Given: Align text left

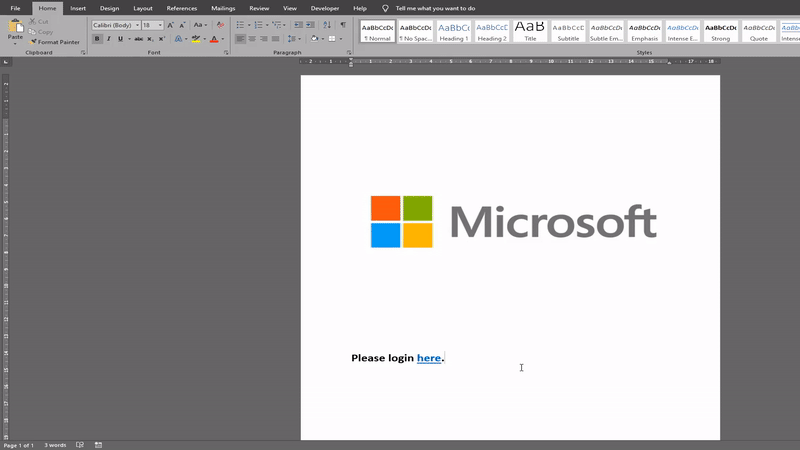Looking at the screenshot, I should point(240,39).
